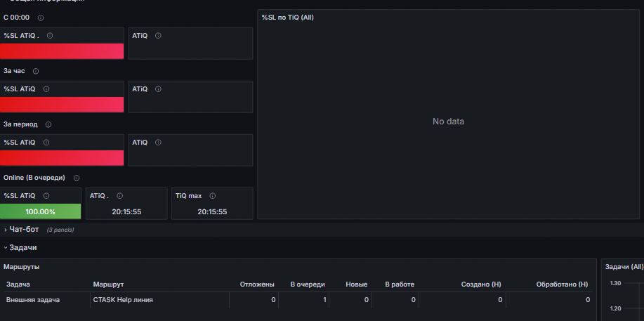
Task: Sort table by 'В очереди' column header
Action: click(308, 284)
